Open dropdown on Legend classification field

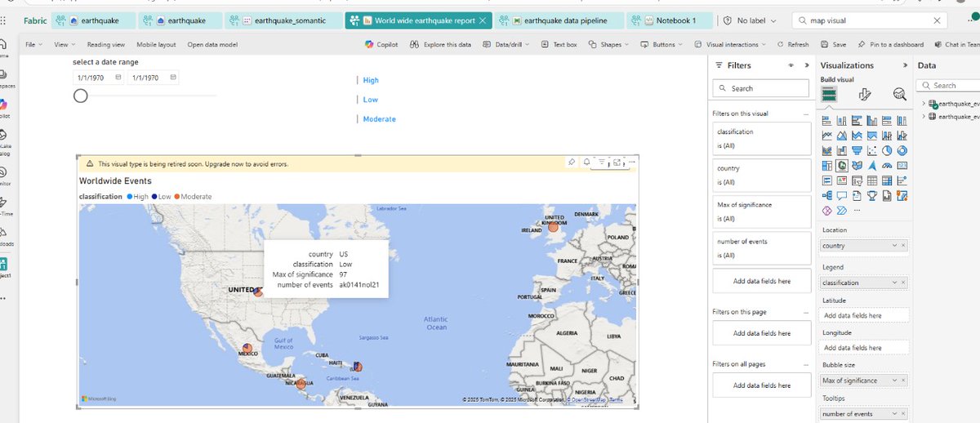point(894,283)
